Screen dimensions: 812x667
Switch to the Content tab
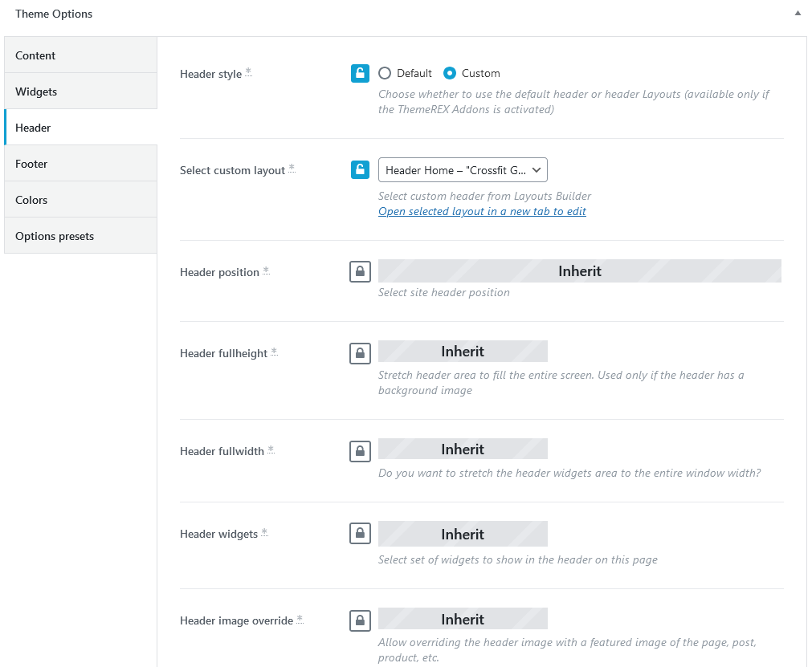[81, 55]
